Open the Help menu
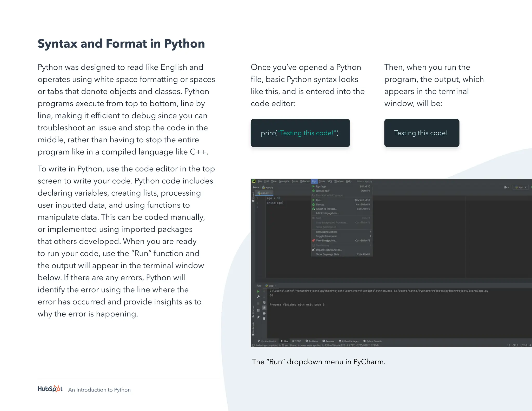 click(x=349, y=181)
